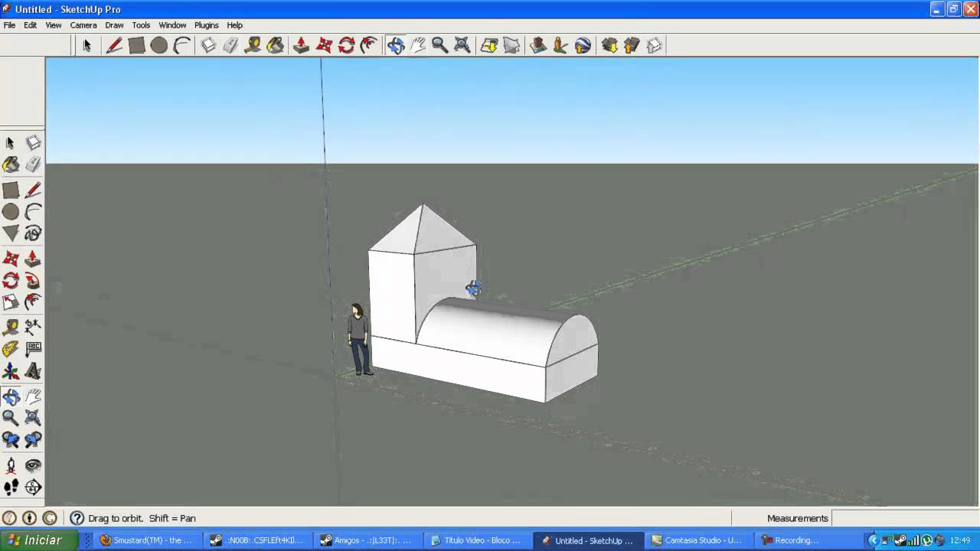Activate the 3D Text tool

[x=33, y=371]
